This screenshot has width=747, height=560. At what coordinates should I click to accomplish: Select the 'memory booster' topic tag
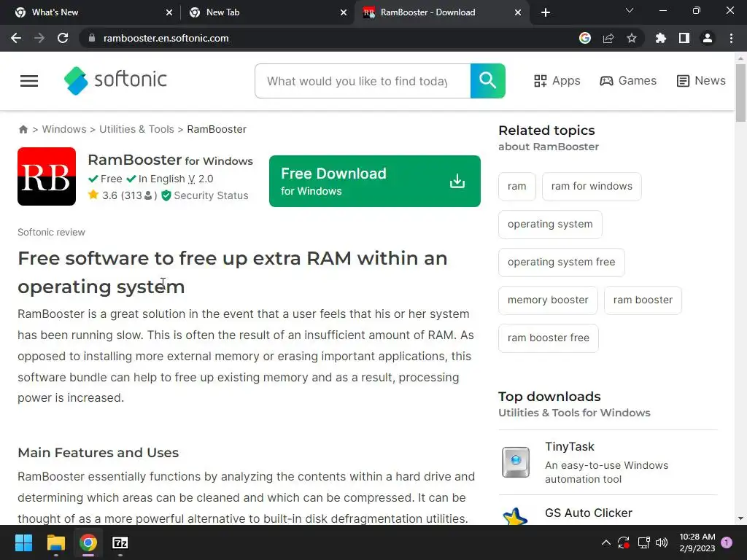pos(548,300)
